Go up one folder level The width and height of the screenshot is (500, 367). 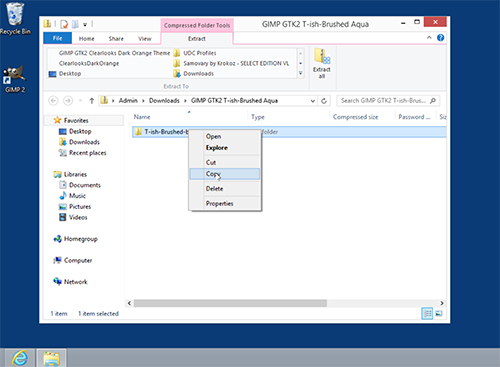point(92,100)
